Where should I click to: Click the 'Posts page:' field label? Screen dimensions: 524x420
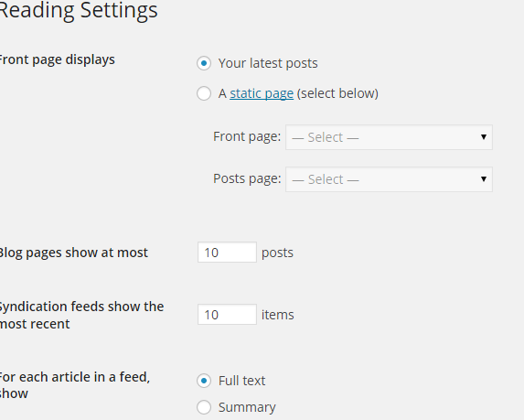pyautogui.click(x=247, y=179)
